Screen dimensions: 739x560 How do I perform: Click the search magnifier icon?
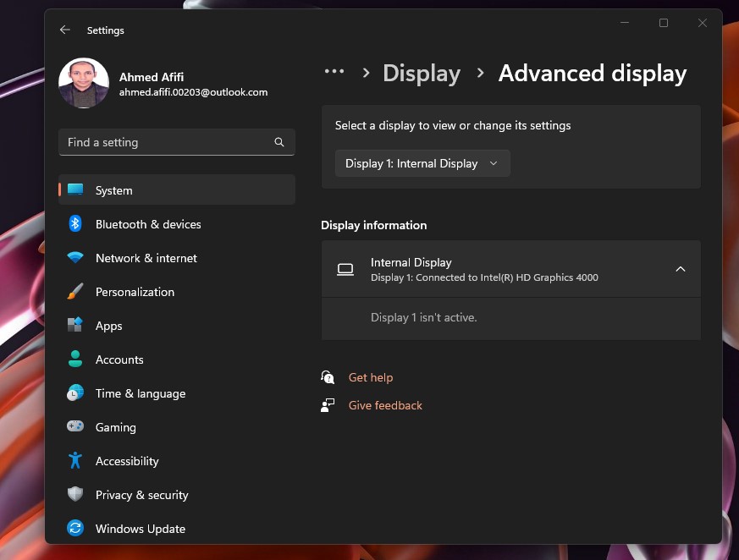[279, 142]
